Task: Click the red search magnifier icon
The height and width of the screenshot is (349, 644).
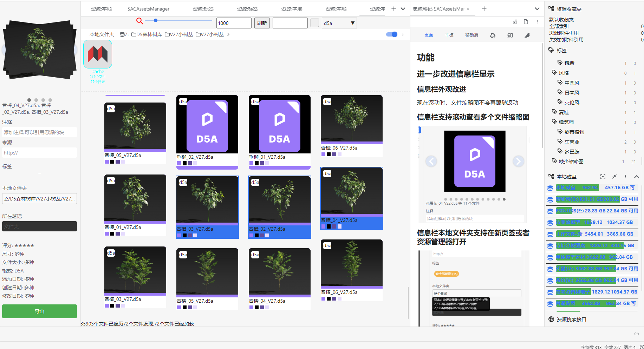Action: click(x=139, y=21)
